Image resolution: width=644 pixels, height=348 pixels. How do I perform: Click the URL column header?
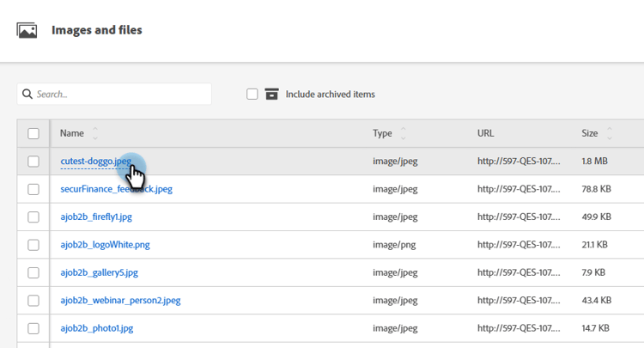486,133
